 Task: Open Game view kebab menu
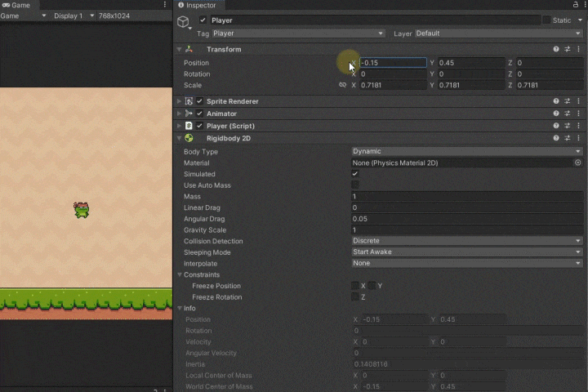click(x=165, y=5)
